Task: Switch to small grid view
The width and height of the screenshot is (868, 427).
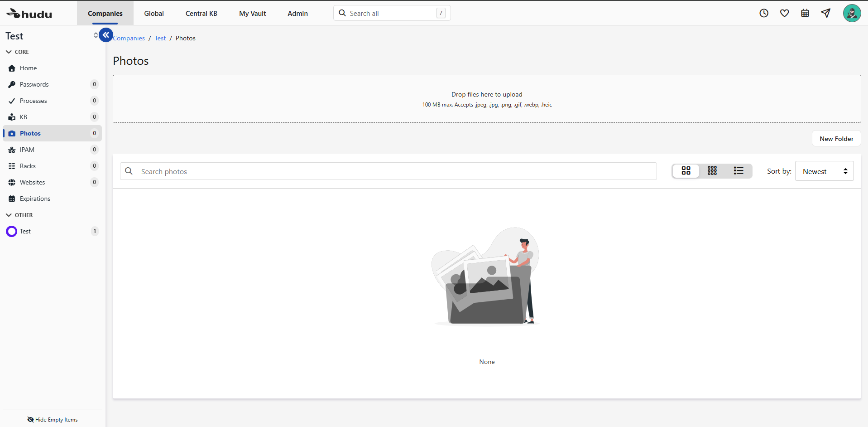Action: 712,171
